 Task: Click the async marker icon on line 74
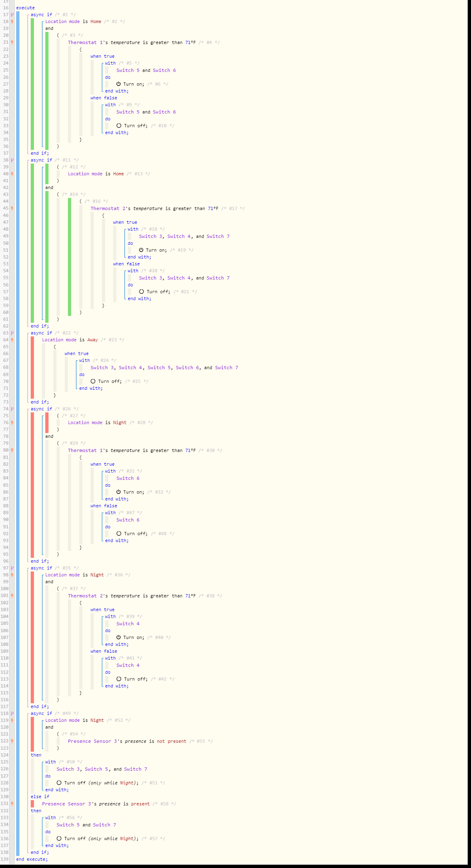(x=12, y=409)
